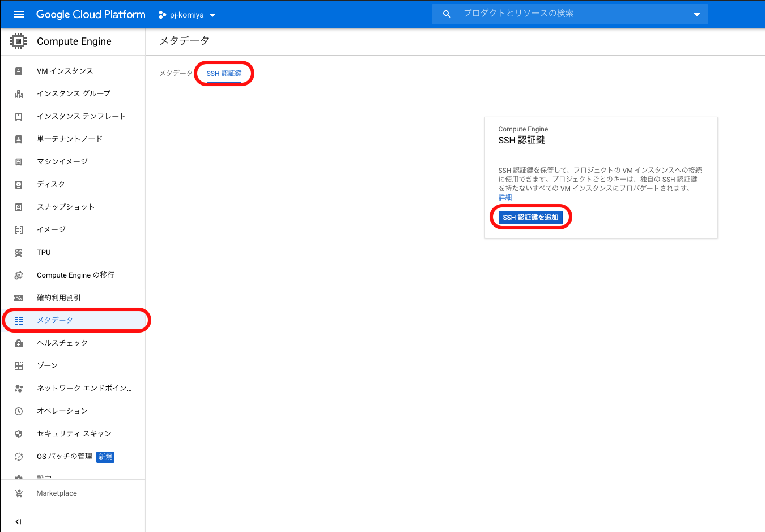Open the 詳細 link in the SSH card
The image size is (765, 532).
pyautogui.click(x=504, y=197)
